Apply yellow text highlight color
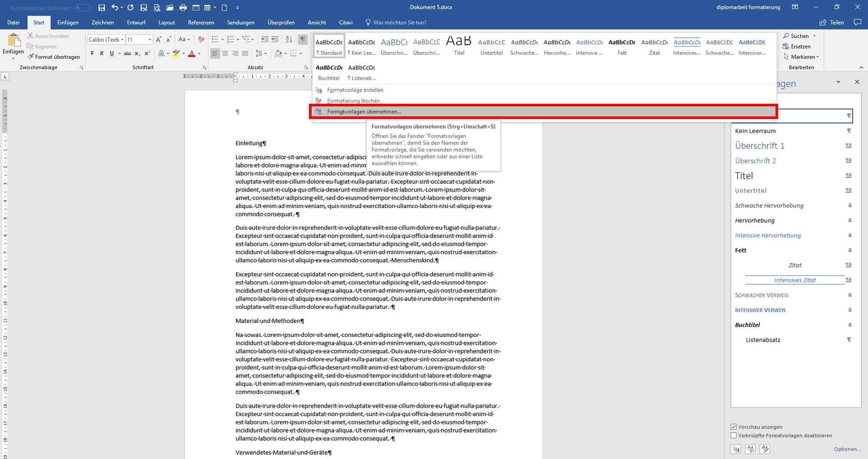The image size is (868, 459). click(176, 53)
